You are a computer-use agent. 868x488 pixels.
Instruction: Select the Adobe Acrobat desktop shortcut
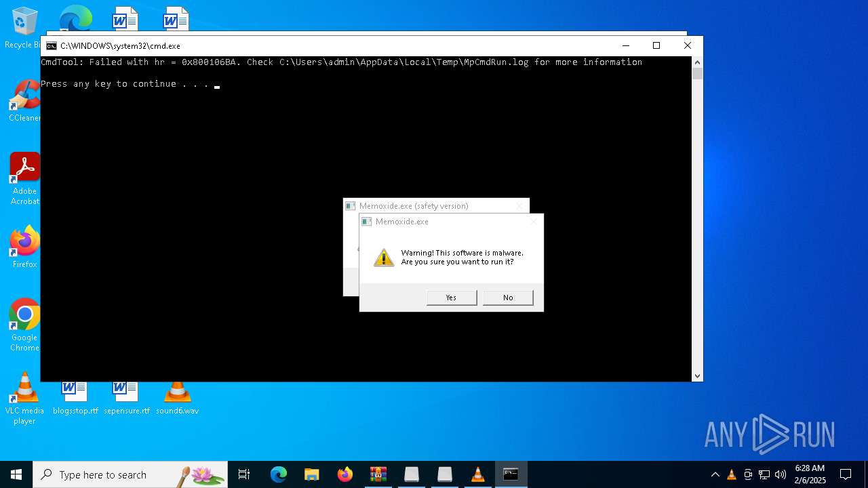coord(24,179)
